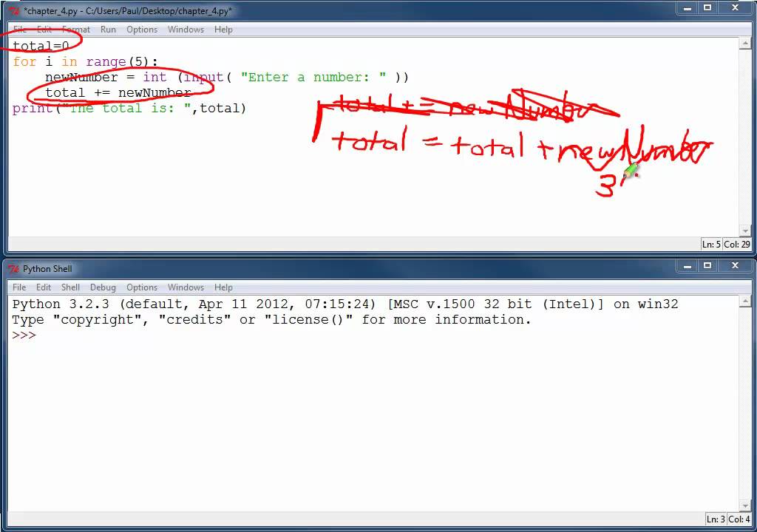Click the string "Enter a number: " in code
This screenshot has height=532, width=757.
coord(313,78)
